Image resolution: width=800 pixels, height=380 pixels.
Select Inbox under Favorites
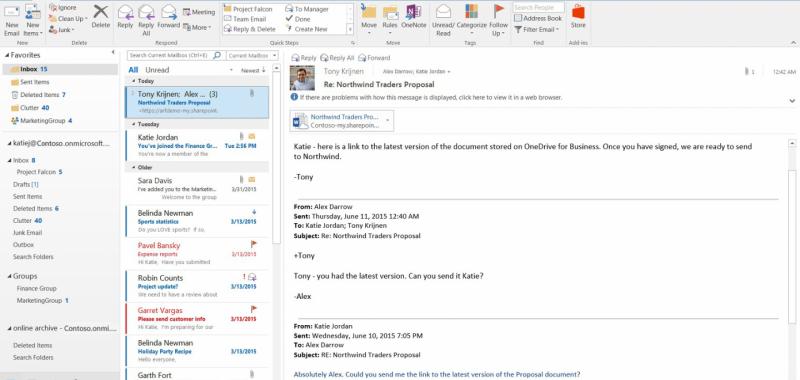point(60,69)
